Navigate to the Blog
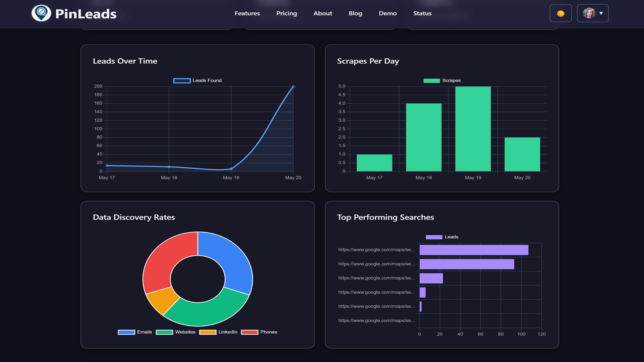The height and width of the screenshot is (362, 644). pos(355,13)
